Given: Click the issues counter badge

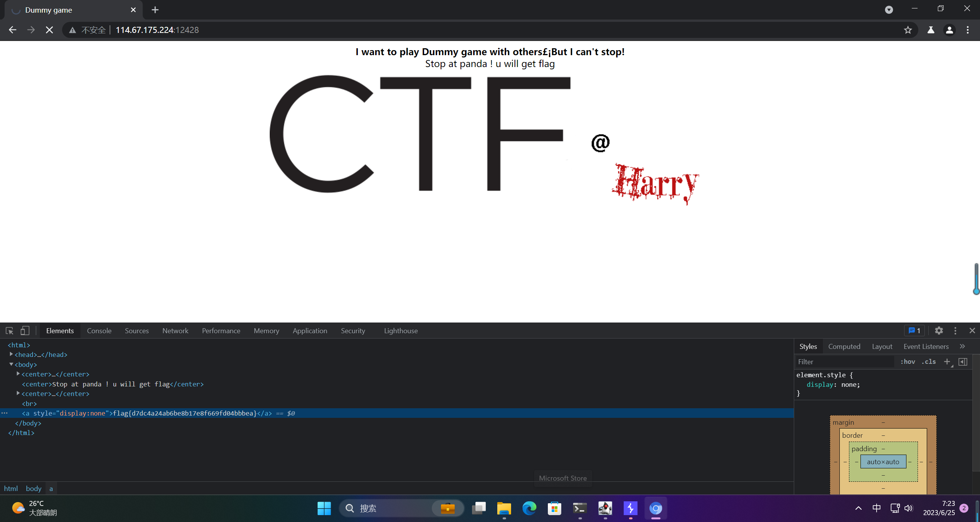Looking at the screenshot, I should (x=914, y=331).
